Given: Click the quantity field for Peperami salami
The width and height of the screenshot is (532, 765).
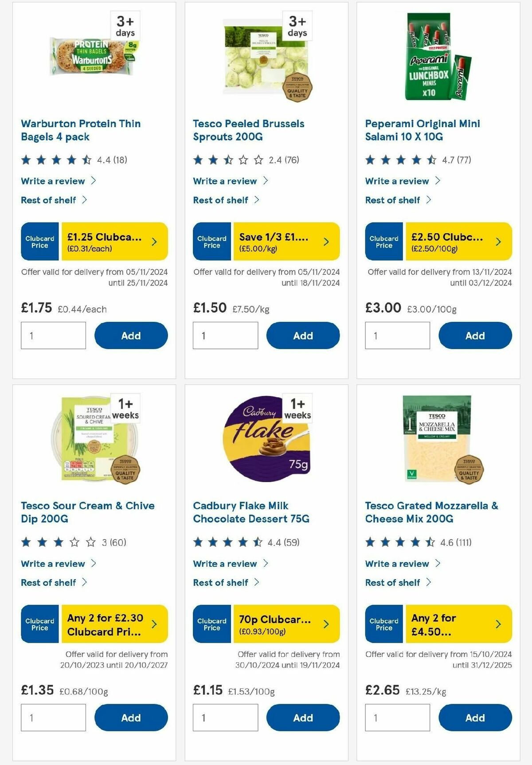Looking at the screenshot, I should [397, 336].
